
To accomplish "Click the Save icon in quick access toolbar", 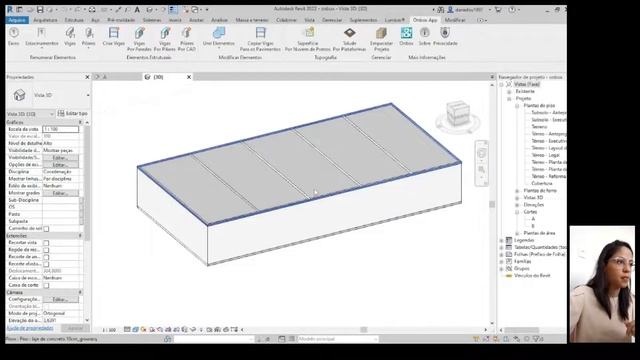I will tap(40, 9).
